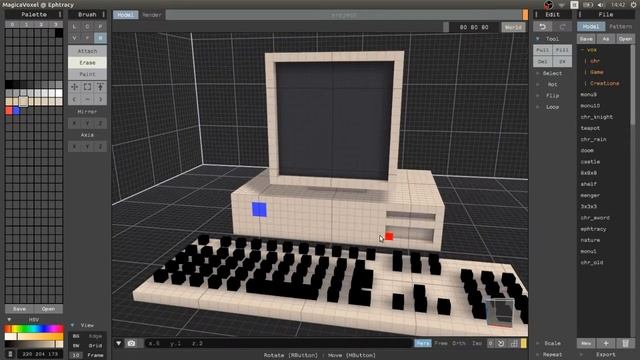Toggle Axis Y constraint
640x360 pixels.
point(87,146)
